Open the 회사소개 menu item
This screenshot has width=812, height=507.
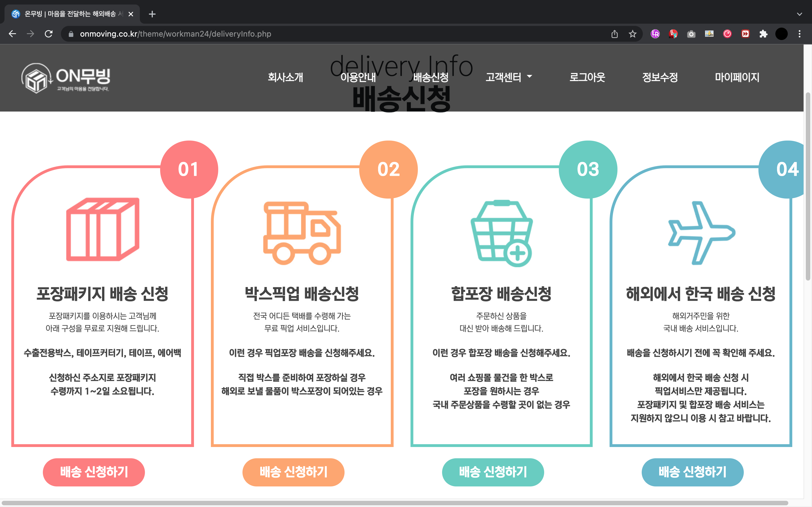(285, 77)
